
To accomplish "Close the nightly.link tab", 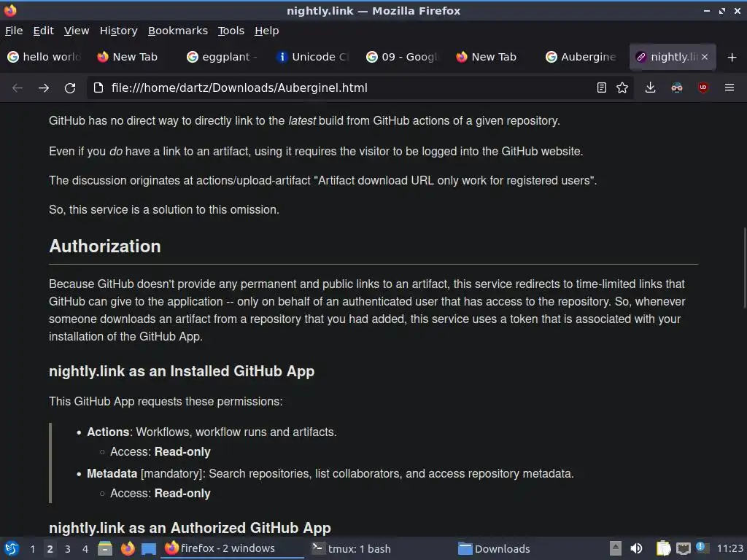I will click(x=705, y=57).
